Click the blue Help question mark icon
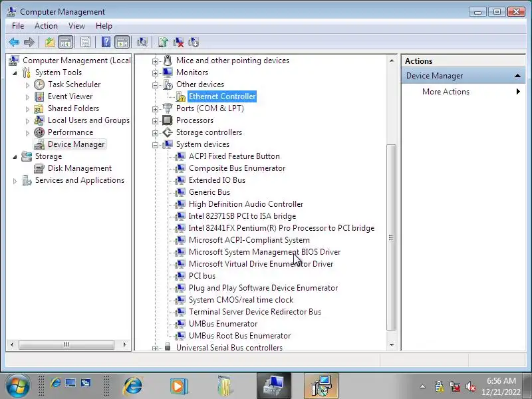Screen dimensions: 532x399 pyautogui.click(x=106, y=43)
